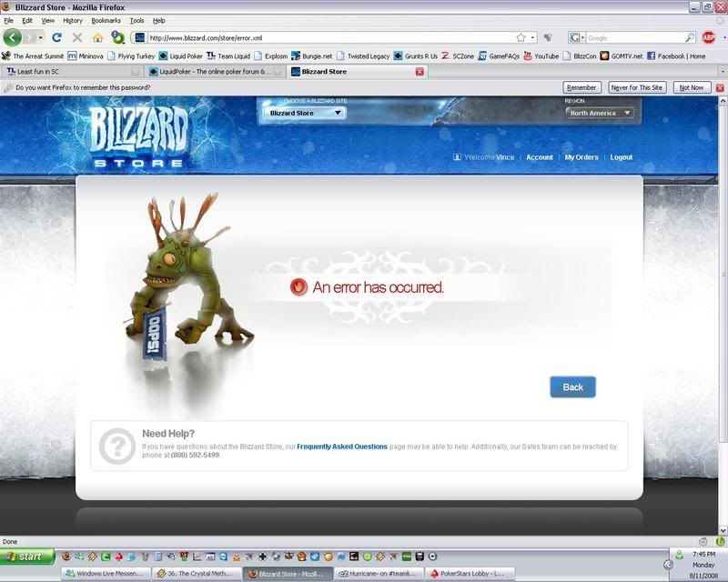The image size is (728, 582).
Task: Open the Twisted Legacy bookmark
Action: pos(363,56)
